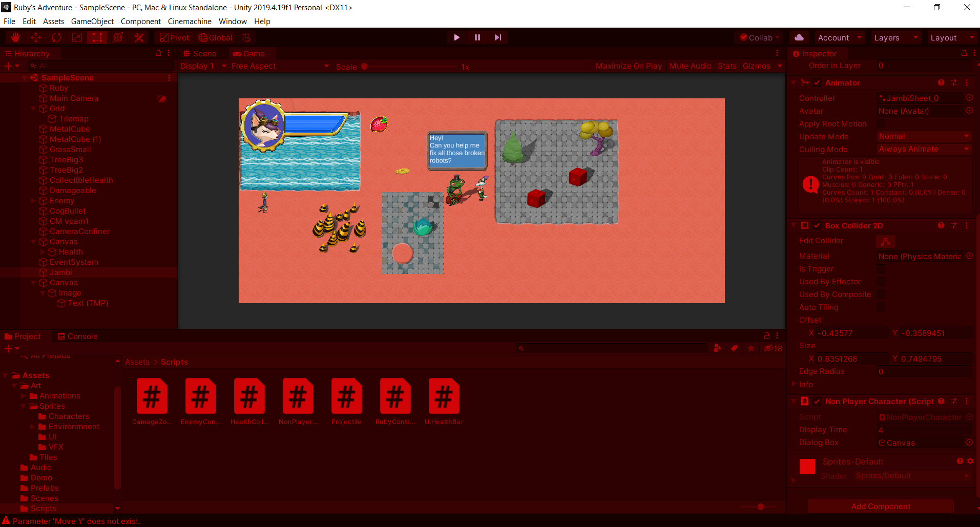The width and height of the screenshot is (980, 527).
Task: Expand the Animations folder
Action: [24, 396]
